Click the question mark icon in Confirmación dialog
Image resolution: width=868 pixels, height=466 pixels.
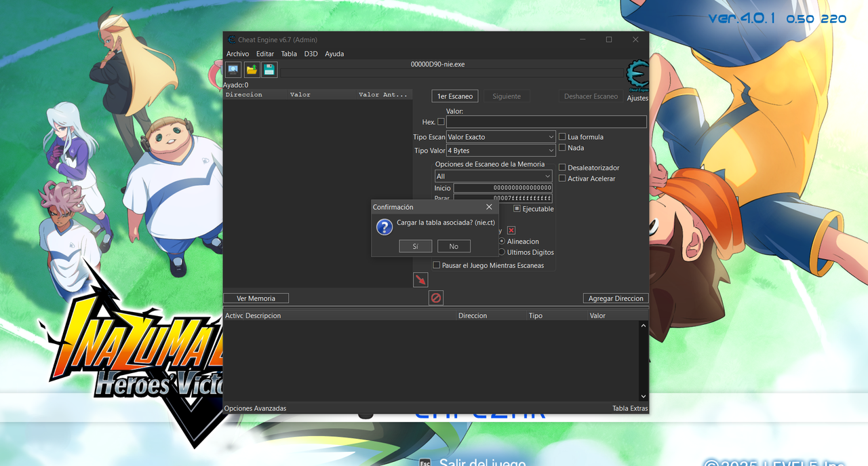(384, 227)
